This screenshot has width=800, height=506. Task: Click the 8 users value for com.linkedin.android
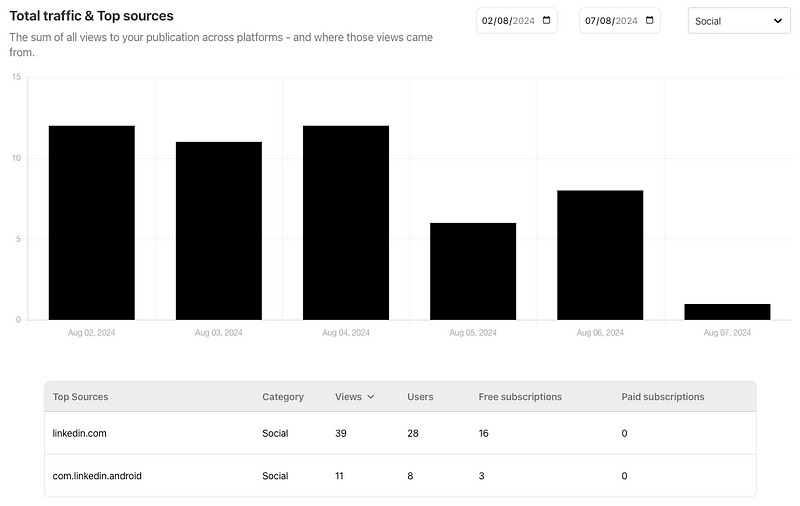click(x=410, y=476)
